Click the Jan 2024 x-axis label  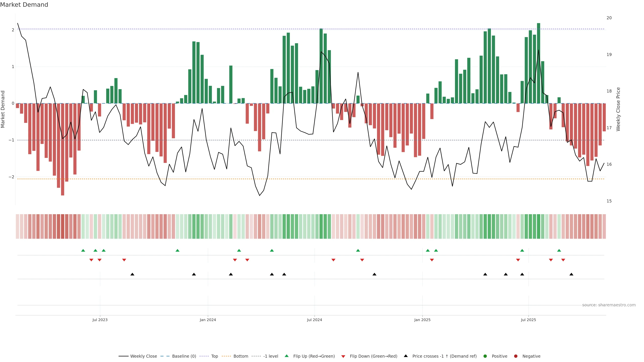[x=208, y=320]
